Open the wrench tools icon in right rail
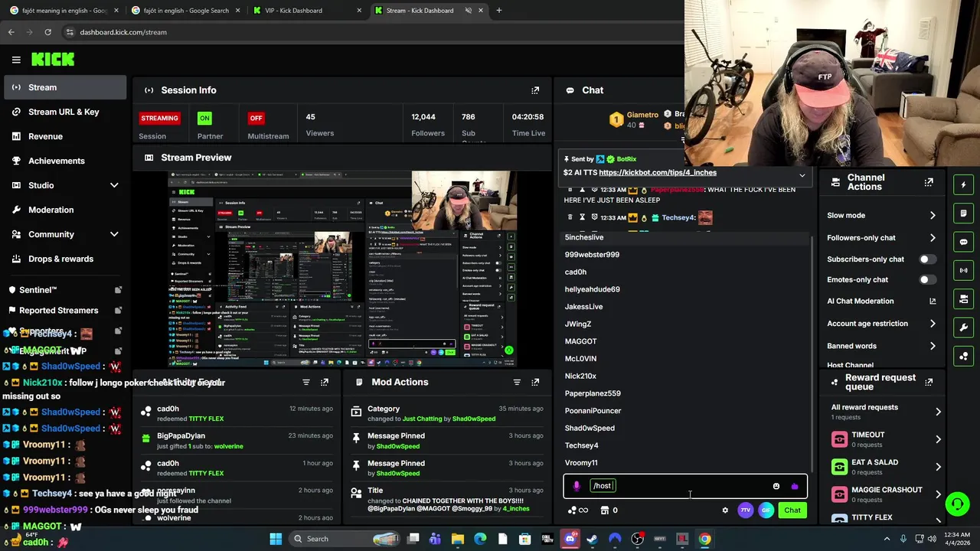This screenshot has height=551, width=980. pyautogui.click(x=964, y=328)
